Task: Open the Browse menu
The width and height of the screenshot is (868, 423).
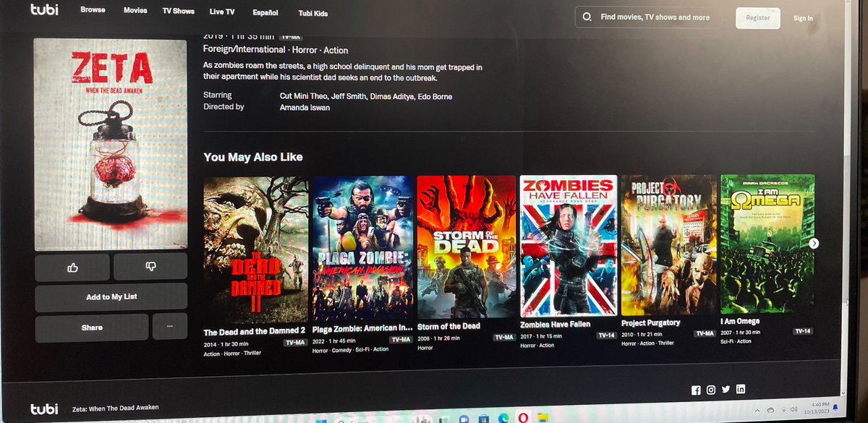Action: [x=93, y=10]
